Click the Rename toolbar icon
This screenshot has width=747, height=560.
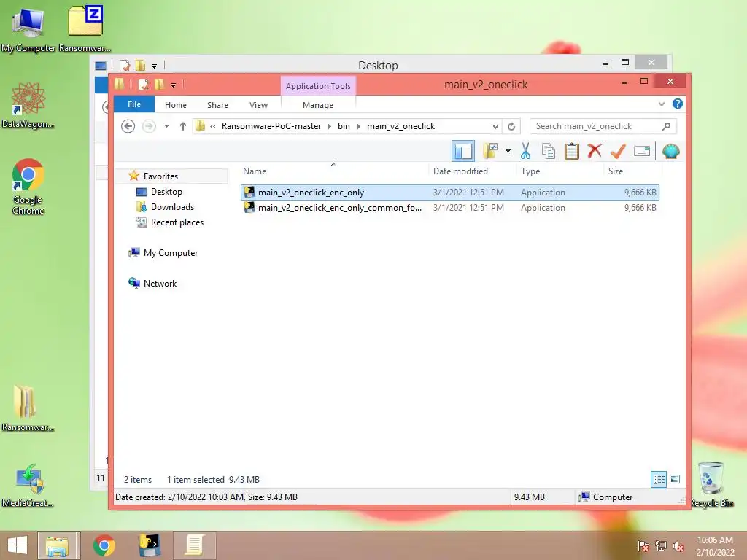pyautogui.click(x=642, y=152)
